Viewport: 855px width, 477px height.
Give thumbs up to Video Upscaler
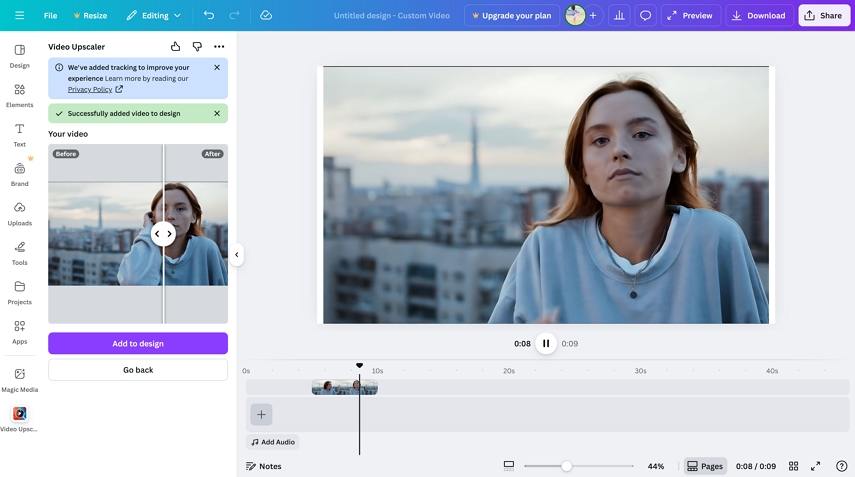point(176,46)
